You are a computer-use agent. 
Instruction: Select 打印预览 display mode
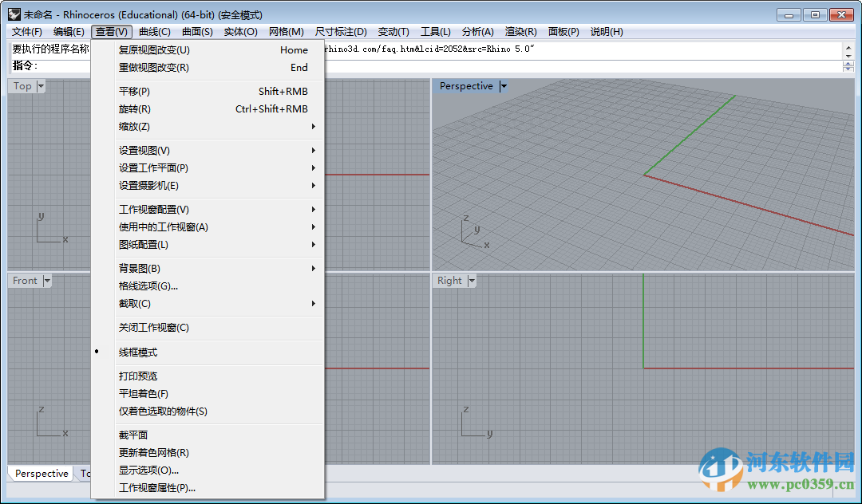[x=208, y=376]
